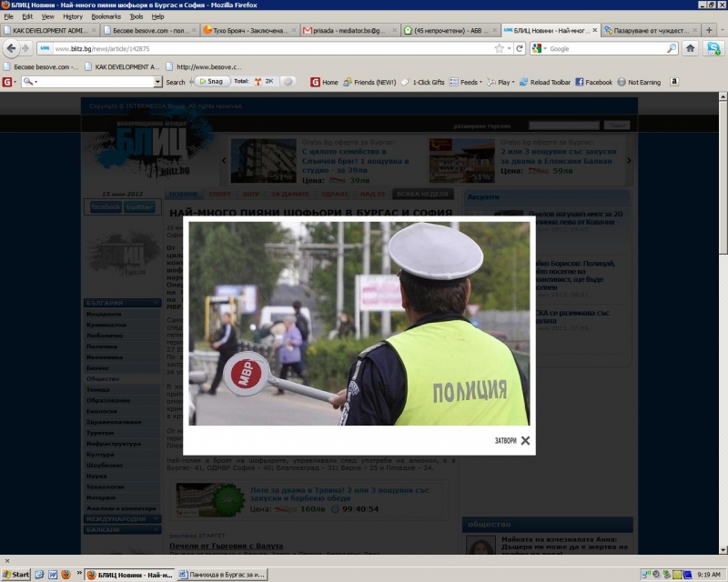Click the page scrollbar down arrow
The height and width of the screenshot is (582, 728).
(723, 550)
